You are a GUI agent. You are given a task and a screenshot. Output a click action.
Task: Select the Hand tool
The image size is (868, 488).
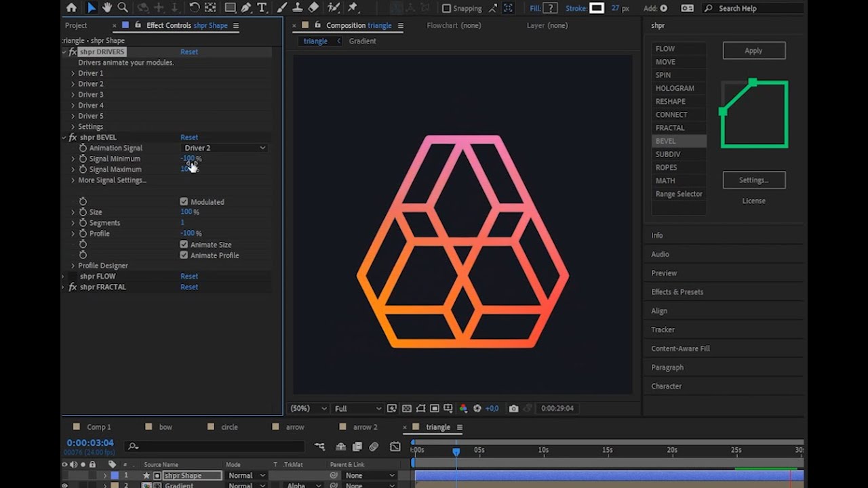[106, 8]
